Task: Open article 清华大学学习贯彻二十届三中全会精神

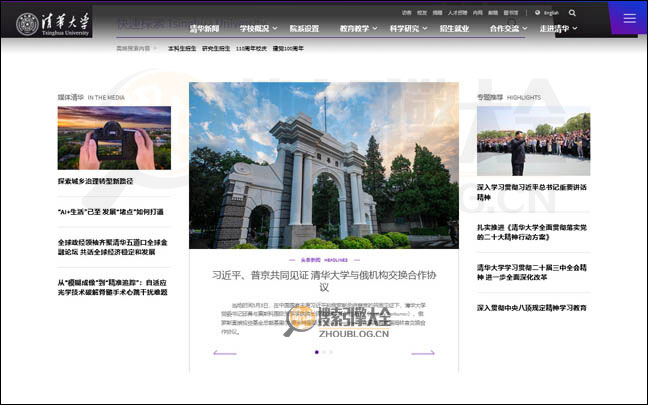Action: click(x=532, y=272)
